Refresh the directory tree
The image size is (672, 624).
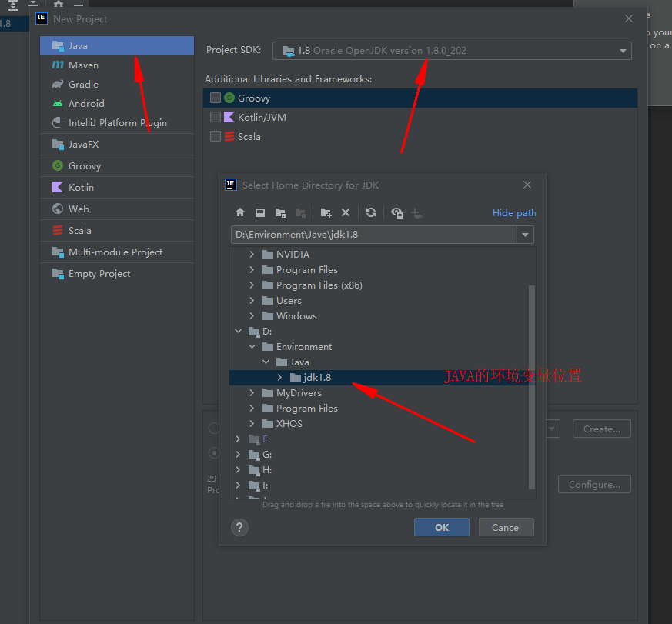[371, 212]
